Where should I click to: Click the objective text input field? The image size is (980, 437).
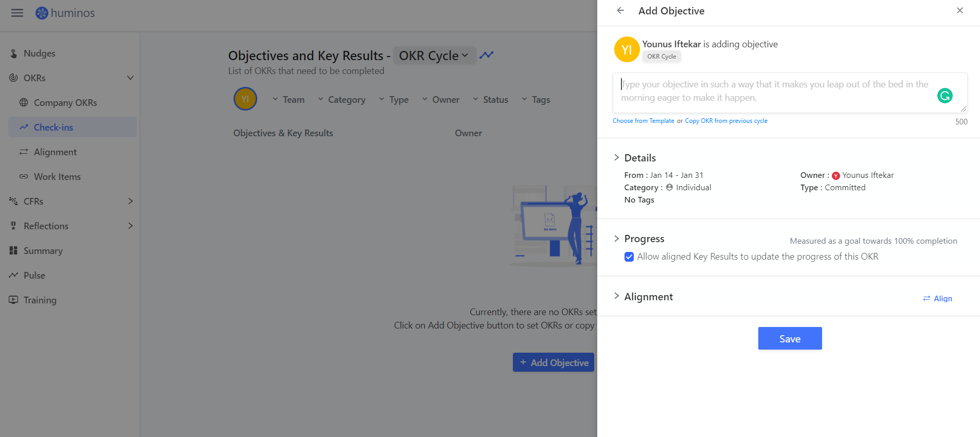click(772, 92)
